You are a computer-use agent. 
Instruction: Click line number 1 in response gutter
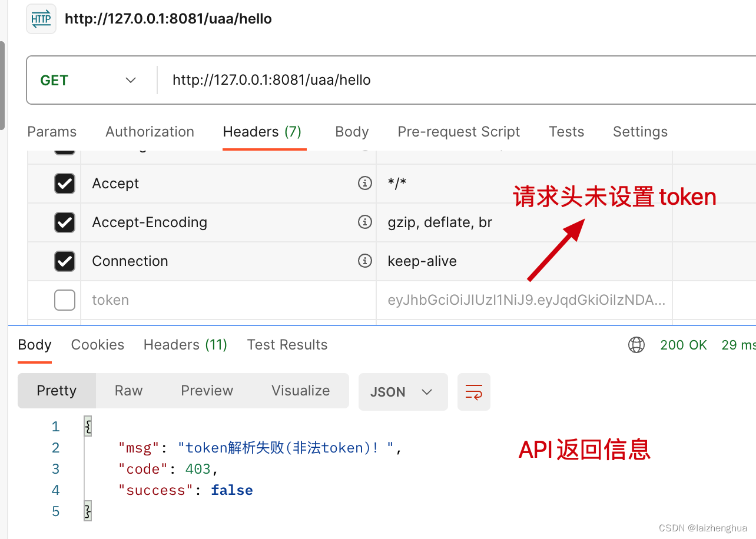point(55,427)
